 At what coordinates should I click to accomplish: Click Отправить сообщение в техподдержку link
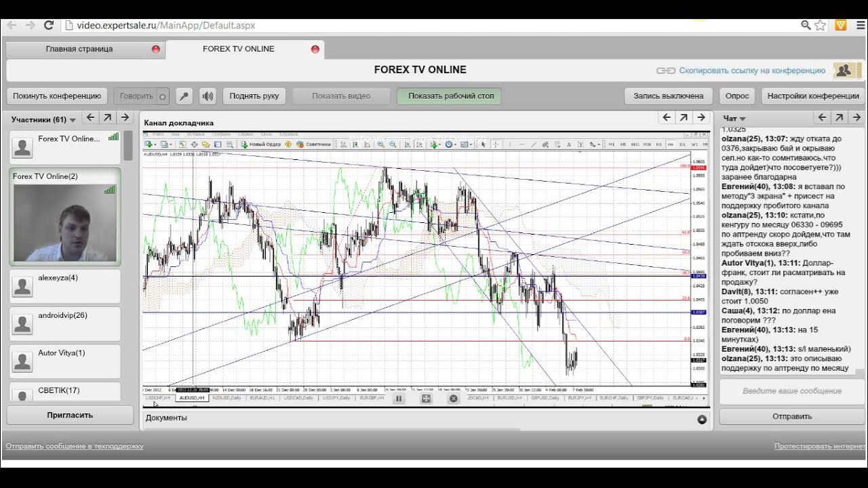point(75,446)
